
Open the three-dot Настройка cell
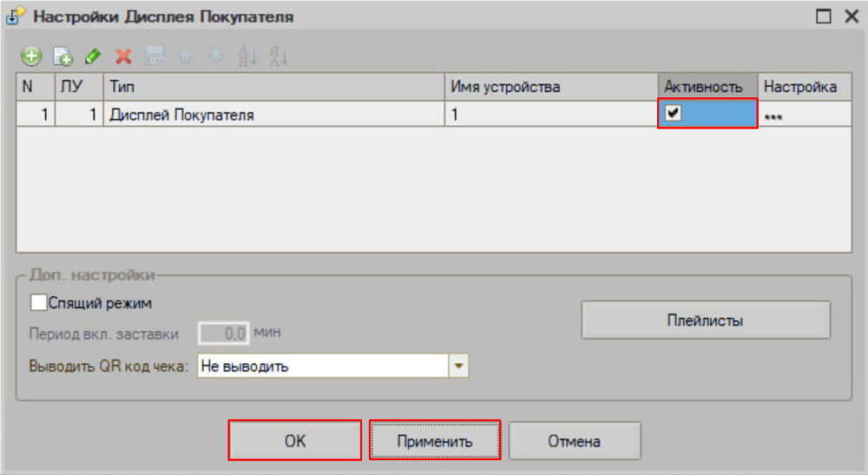[x=773, y=115]
